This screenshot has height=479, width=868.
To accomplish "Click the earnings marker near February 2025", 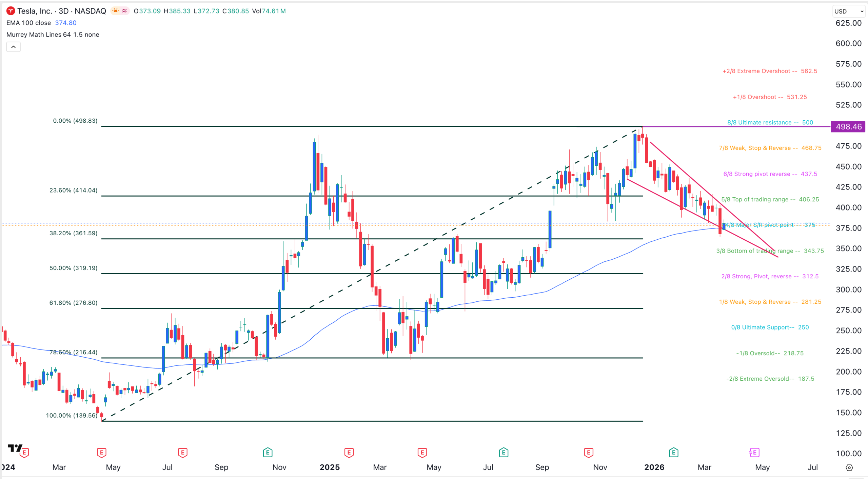I will coord(349,452).
